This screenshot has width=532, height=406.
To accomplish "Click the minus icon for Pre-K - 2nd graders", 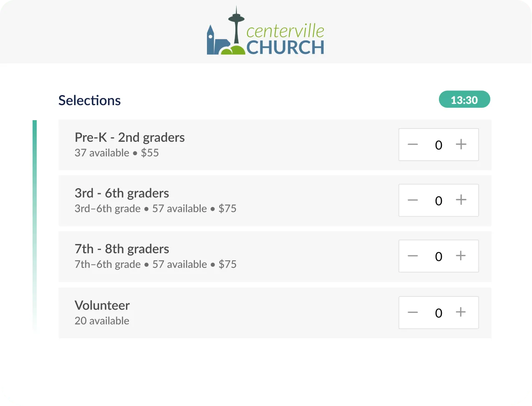I will click(413, 144).
